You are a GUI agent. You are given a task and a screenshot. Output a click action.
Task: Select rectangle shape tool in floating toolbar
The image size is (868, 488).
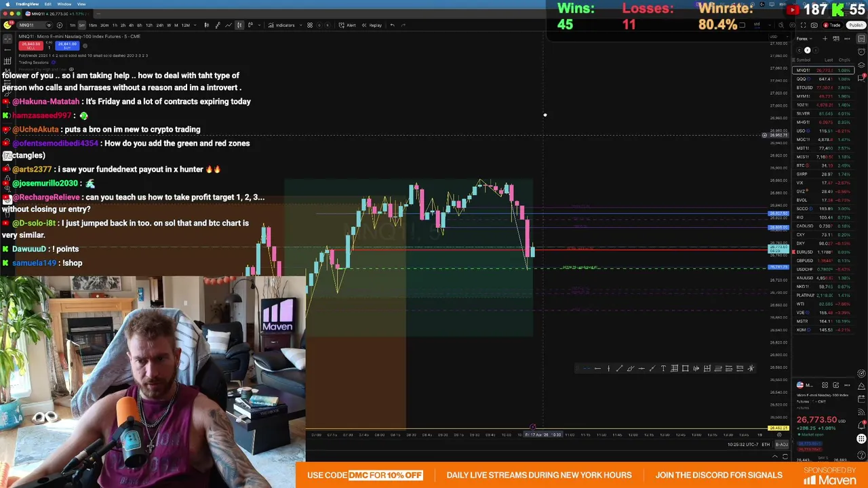686,369
